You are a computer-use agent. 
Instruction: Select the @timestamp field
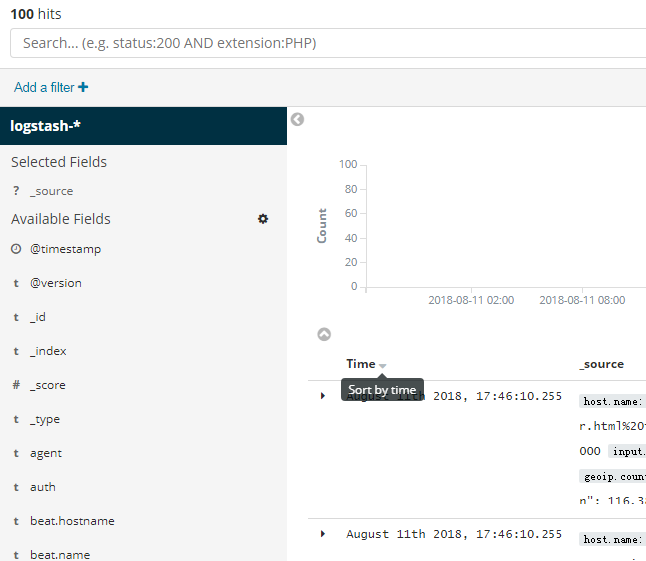(x=66, y=249)
